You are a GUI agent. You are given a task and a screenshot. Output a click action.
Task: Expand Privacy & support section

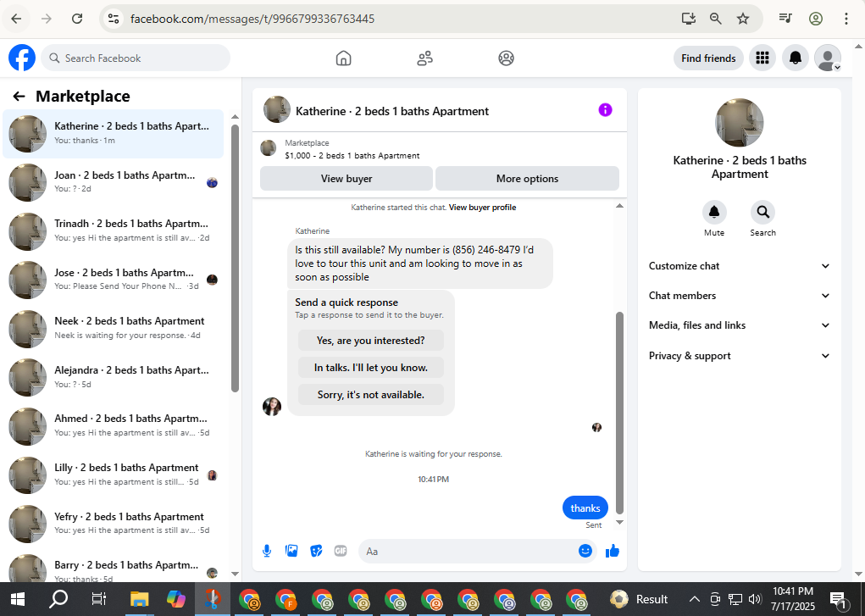pyautogui.click(x=740, y=356)
